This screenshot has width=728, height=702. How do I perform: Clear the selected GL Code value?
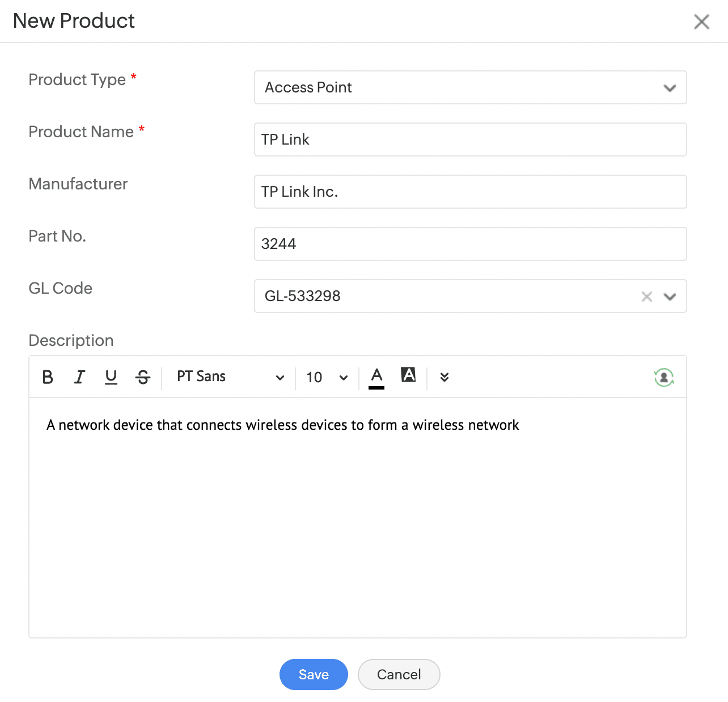[646, 297]
